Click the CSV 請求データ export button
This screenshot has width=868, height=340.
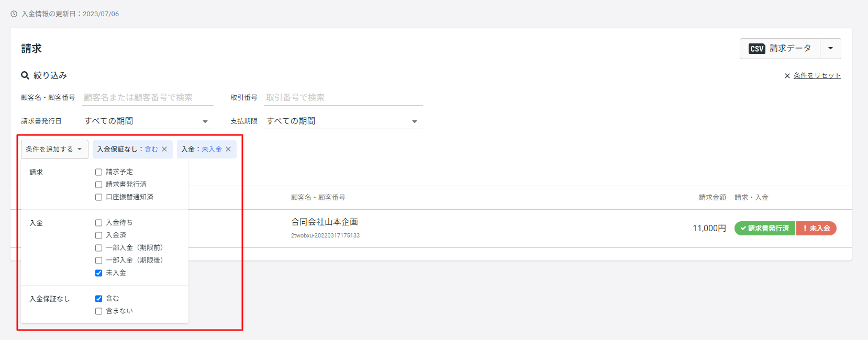[780, 49]
